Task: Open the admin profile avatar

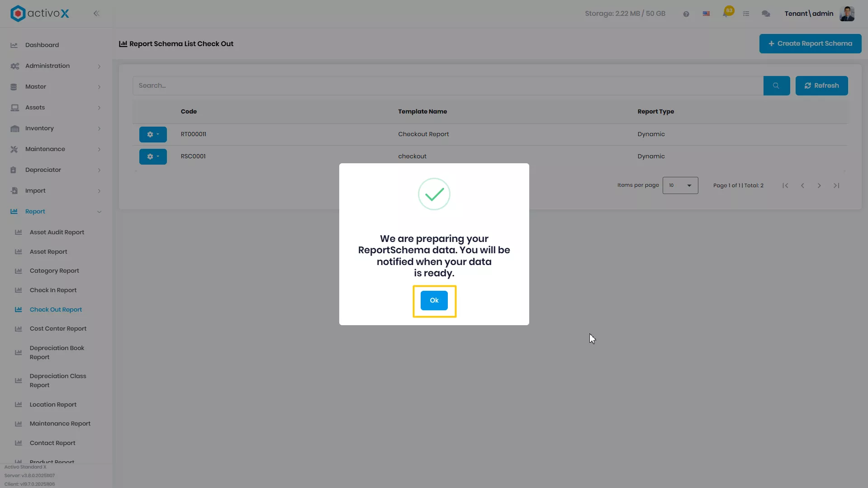Action: click(x=847, y=14)
